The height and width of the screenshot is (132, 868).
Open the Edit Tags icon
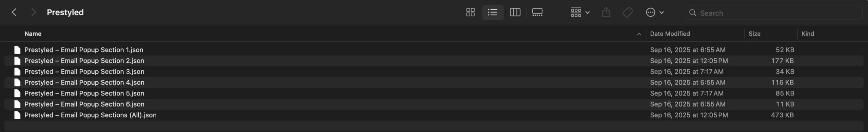[628, 13]
